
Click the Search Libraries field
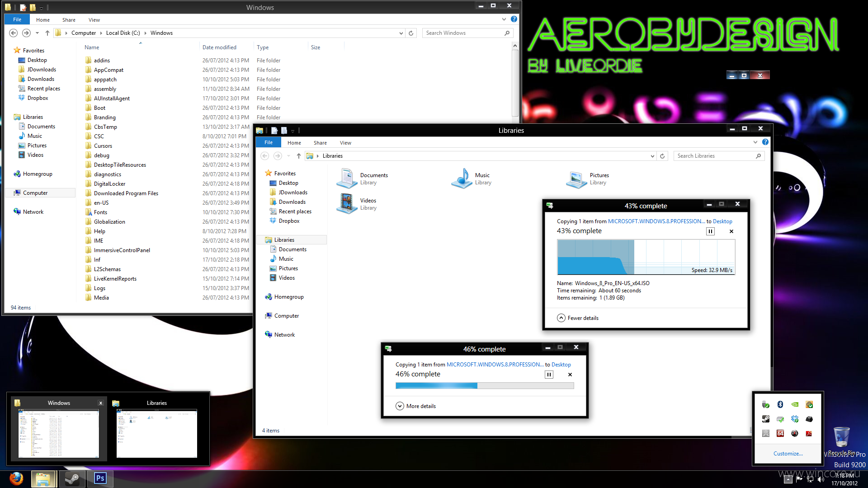pos(719,156)
